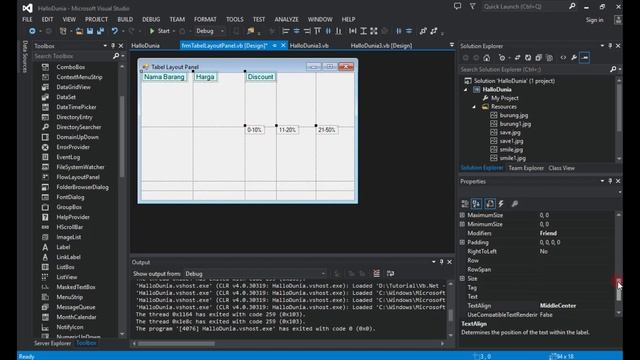
Task: Click the Align Bottoms layout icon
Action: click(x=339, y=31)
